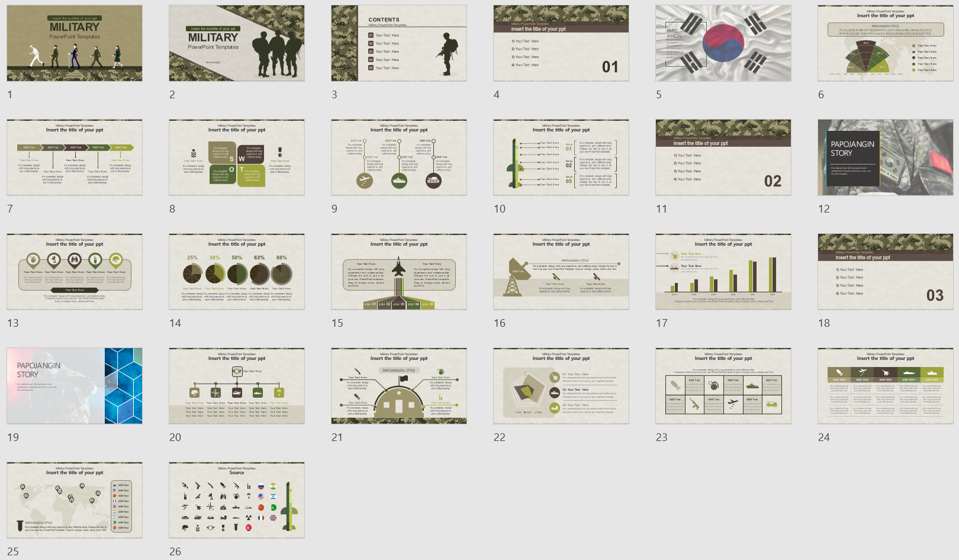
Task: Open slide 12, Papojangin Story uniform photo
Action: 886,157
